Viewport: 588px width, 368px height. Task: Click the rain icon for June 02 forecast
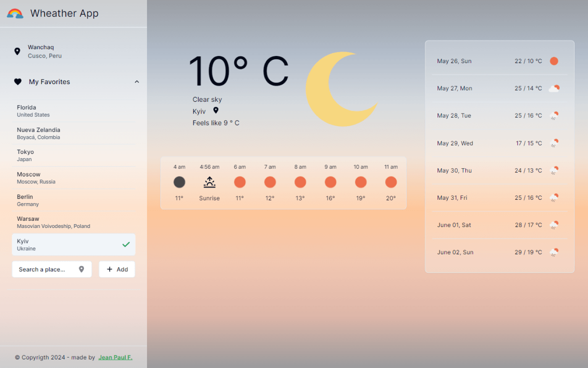point(554,252)
